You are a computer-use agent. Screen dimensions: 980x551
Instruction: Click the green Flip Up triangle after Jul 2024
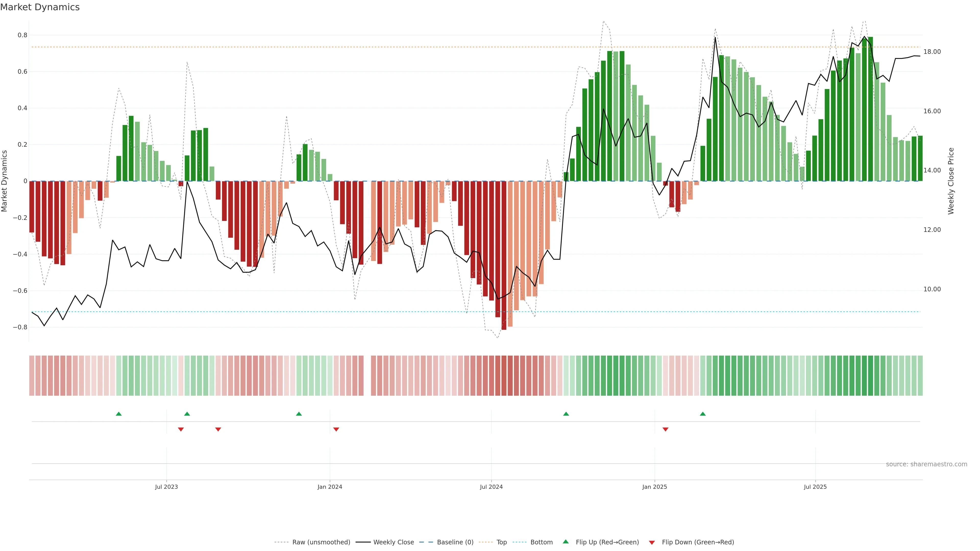[566, 414]
